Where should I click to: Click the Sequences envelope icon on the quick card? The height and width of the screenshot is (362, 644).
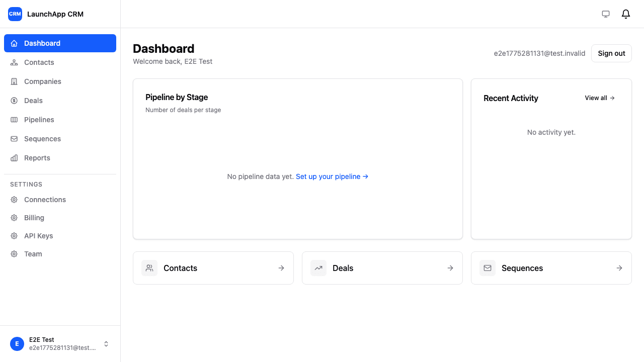[x=487, y=268]
